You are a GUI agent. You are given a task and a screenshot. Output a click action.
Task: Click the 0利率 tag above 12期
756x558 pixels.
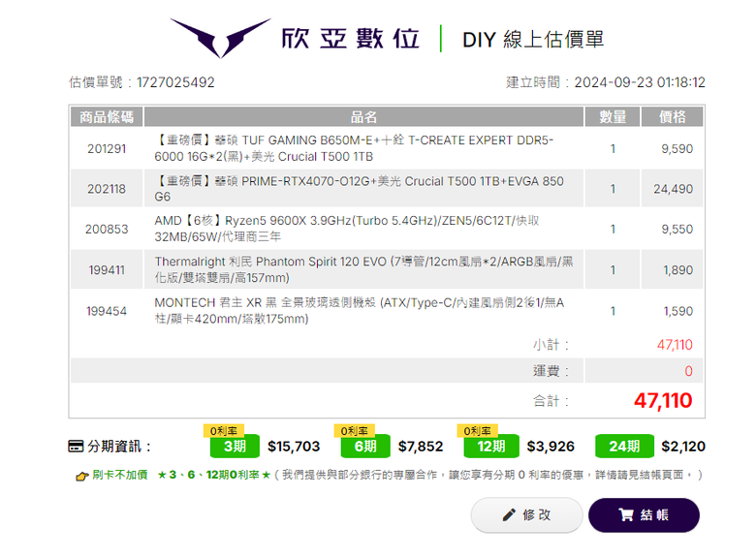tap(477, 431)
